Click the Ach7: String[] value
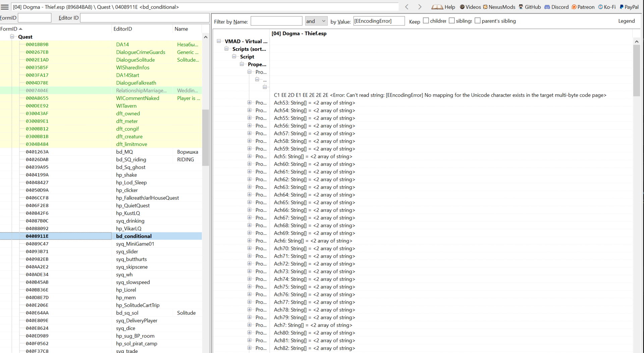Viewport: 644px width, 353px height. coord(313,325)
